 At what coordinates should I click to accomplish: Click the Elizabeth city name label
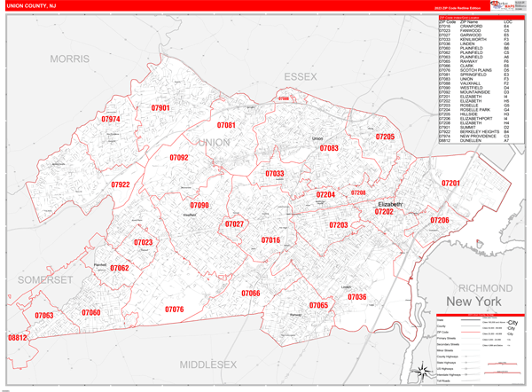390,204
